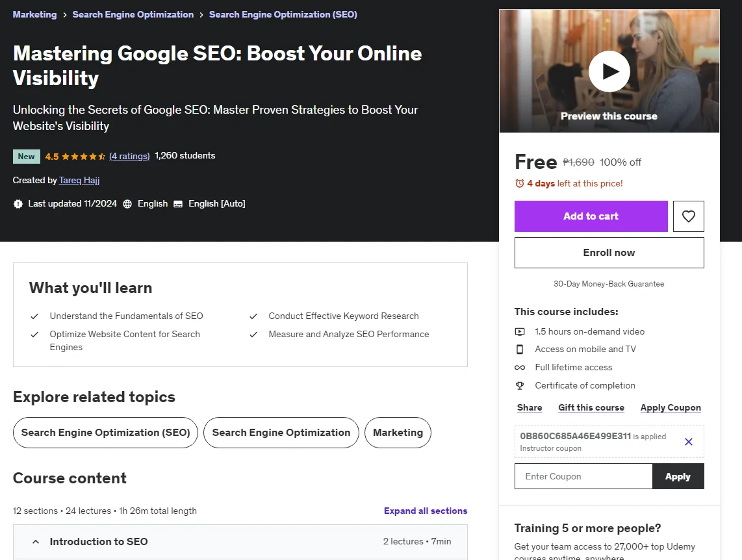Click the 30-Day Money-Back Guarantee text

pyautogui.click(x=609, y=284)
